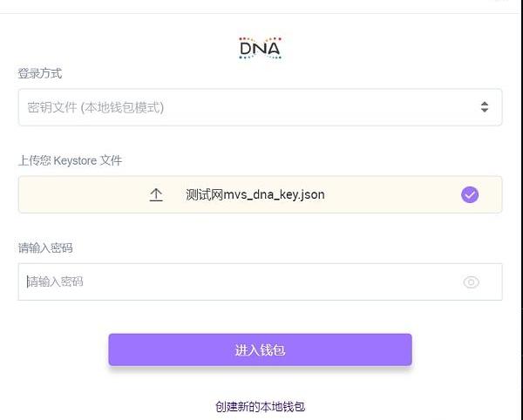Click the up-down arrows in login method selector
Viewport: 523px width, 420px height.
tap(485, 107)
